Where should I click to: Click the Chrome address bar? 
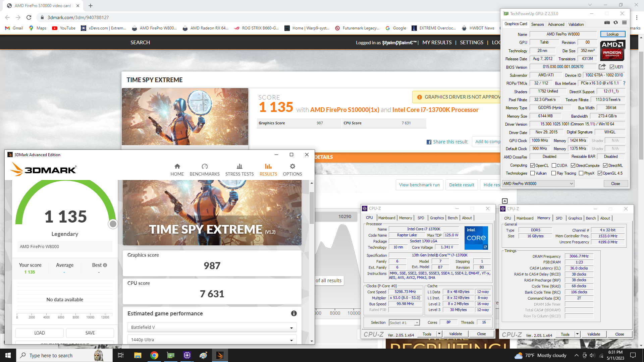tap(268, 17)
